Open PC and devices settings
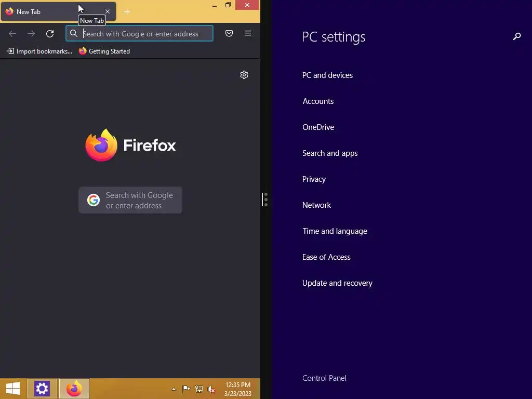532x399 pixels. (x=327, y=75)
